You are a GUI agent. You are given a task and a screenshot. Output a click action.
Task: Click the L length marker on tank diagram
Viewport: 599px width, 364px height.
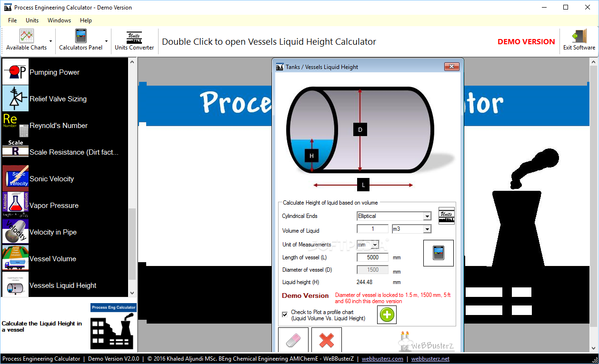click(363, 185)
